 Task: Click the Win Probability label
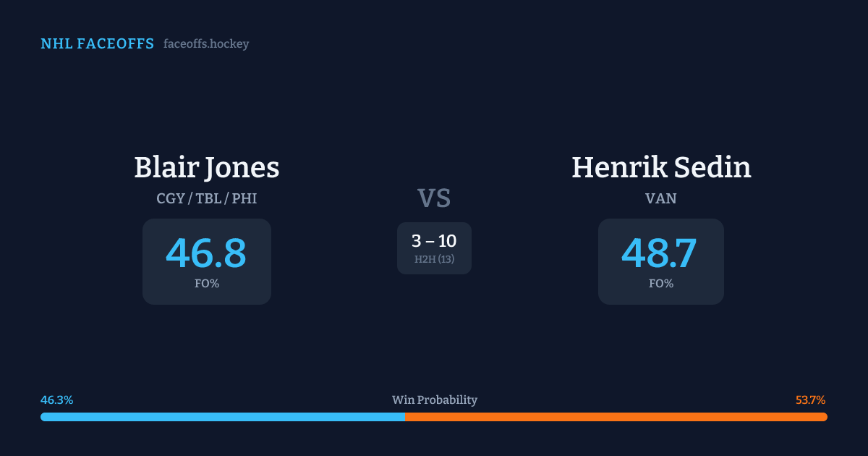coord(434,400)
